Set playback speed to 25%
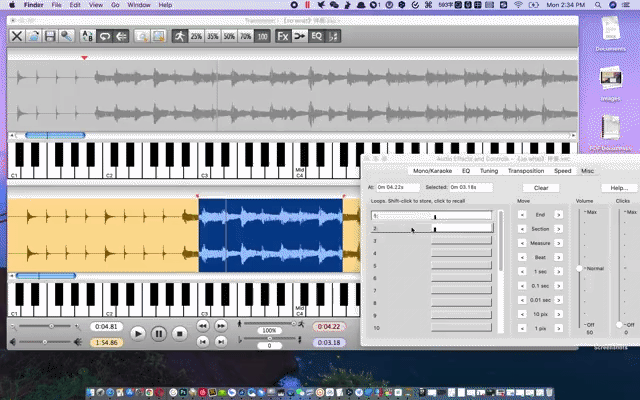640x400 pixels. point(196,36)
